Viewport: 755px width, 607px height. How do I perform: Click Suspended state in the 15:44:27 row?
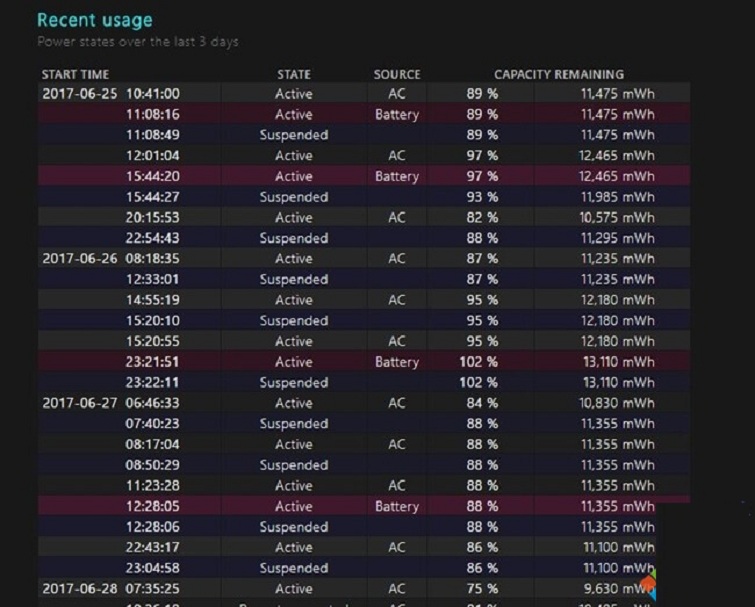click(x=294, y=197)
